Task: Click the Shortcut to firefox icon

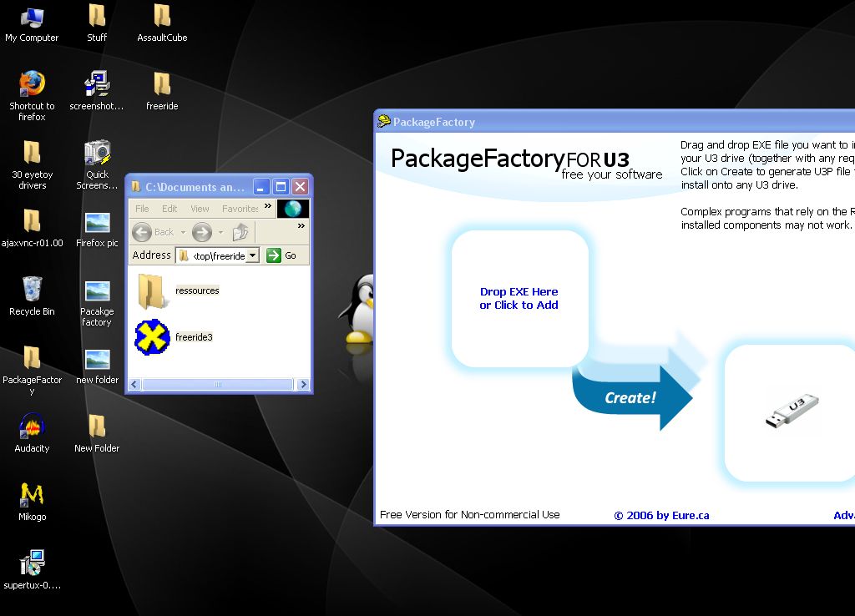Action: (32, 95)
